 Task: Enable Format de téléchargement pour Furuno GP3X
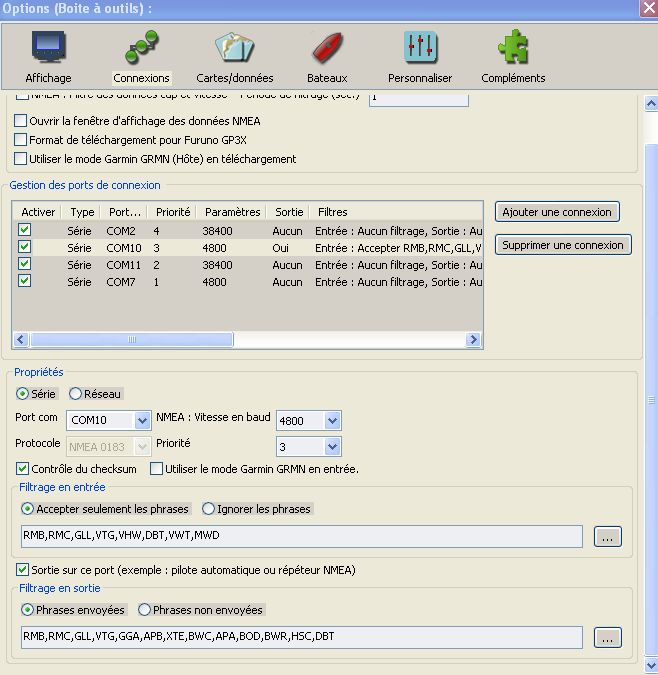[x=21, y=140]
